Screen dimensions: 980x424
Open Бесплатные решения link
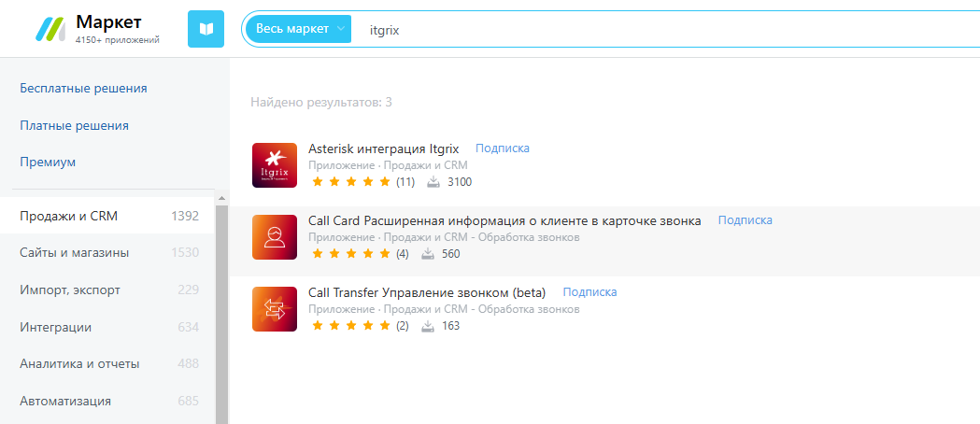pos(83,88)
